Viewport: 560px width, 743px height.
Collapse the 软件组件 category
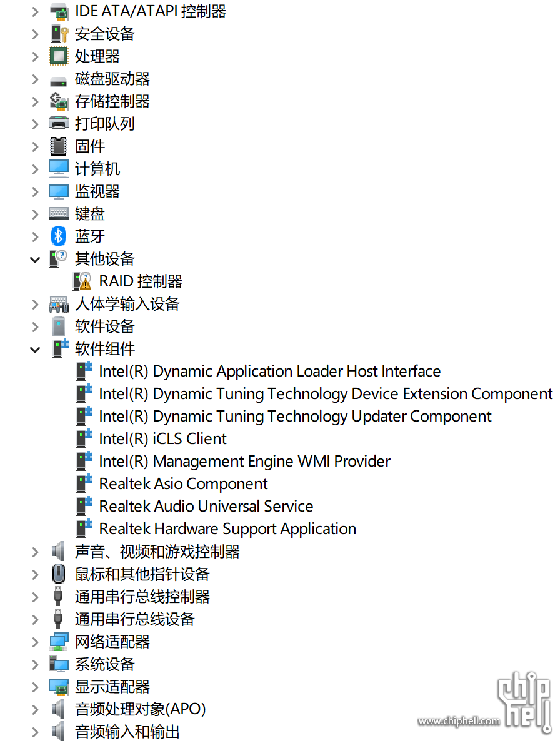coord(35,349)
